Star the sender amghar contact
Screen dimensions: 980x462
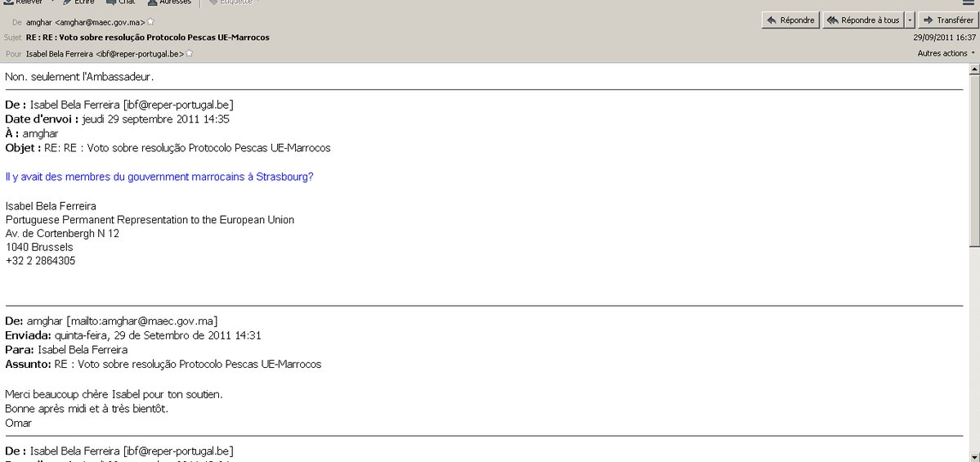click(150, 21)
